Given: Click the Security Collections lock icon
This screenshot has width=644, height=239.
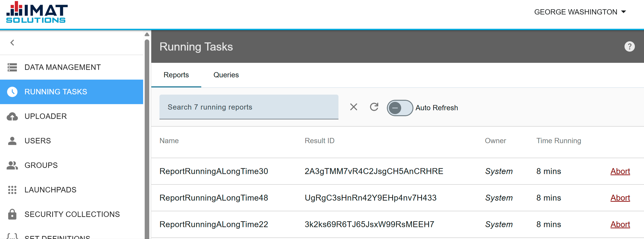Looking at the screenshot, I should pos(12,214).
